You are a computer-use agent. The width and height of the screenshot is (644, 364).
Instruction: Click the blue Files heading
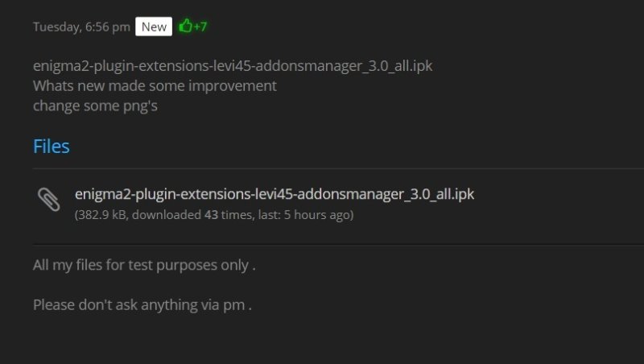click(52, 147)
